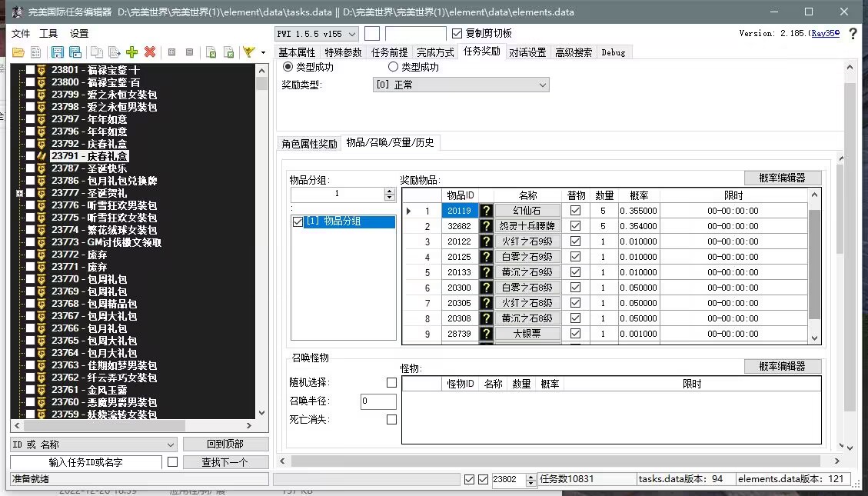Switch to the 基本属性 tab
The height and width of the screenshot is (496, 868).
click(297, 52)
